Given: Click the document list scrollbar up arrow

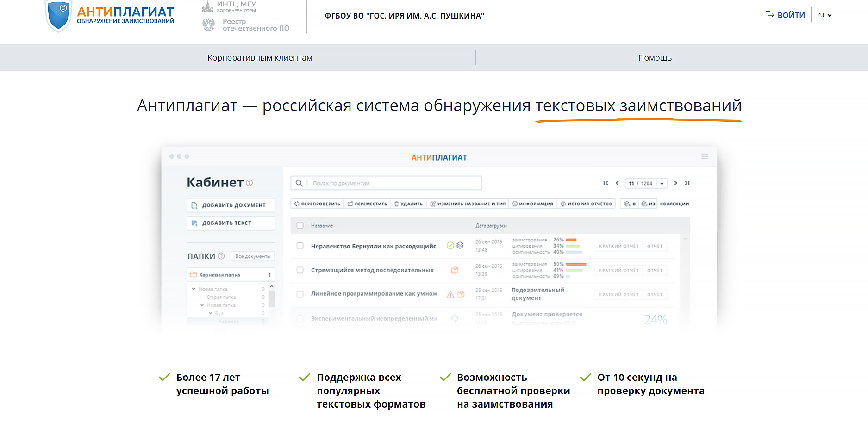Looking at the screenshot, I should [685, 239].
